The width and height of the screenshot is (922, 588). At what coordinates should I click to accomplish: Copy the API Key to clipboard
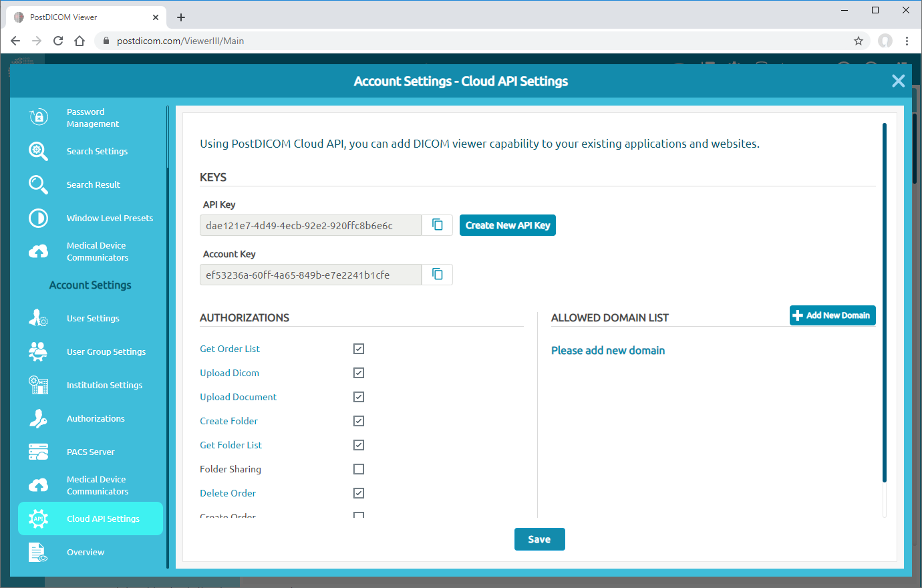438,225
